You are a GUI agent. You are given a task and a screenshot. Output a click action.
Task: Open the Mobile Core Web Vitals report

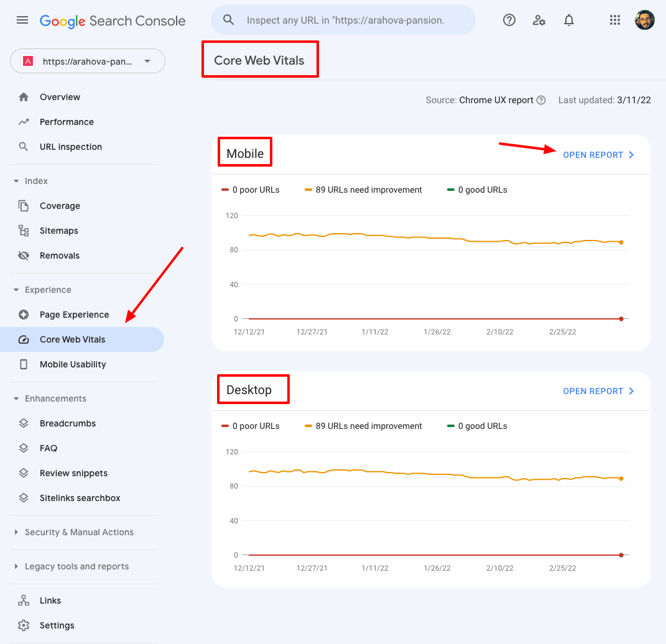click(598, 155)
